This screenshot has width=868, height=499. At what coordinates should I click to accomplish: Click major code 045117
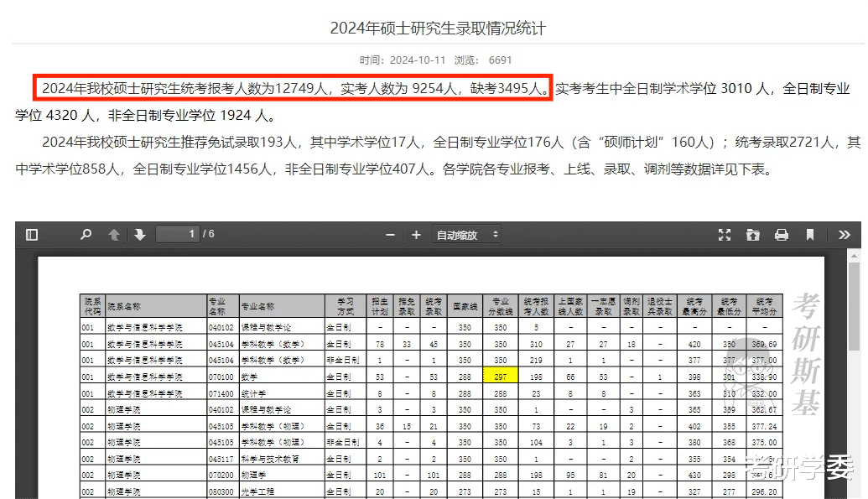point(221,459)
